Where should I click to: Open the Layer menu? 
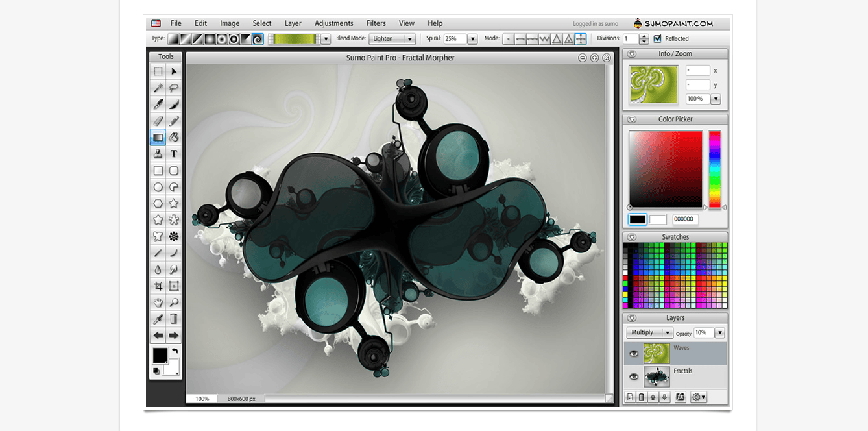293,23
